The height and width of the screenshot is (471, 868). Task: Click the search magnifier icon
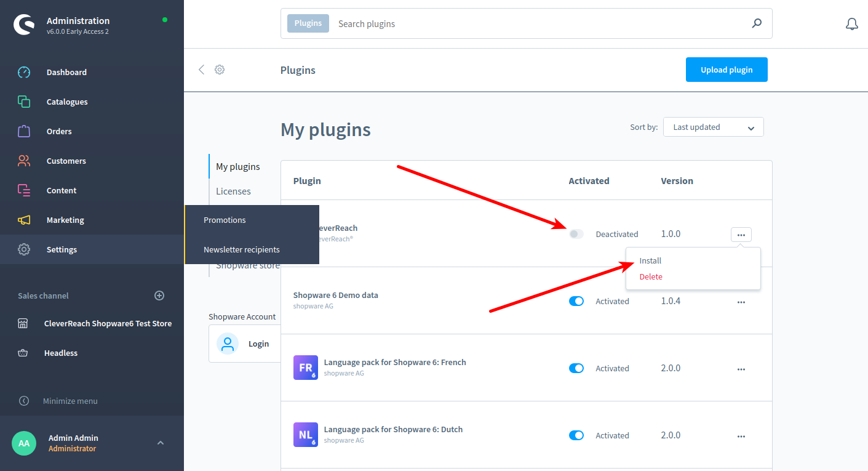(x=757, y=23)
